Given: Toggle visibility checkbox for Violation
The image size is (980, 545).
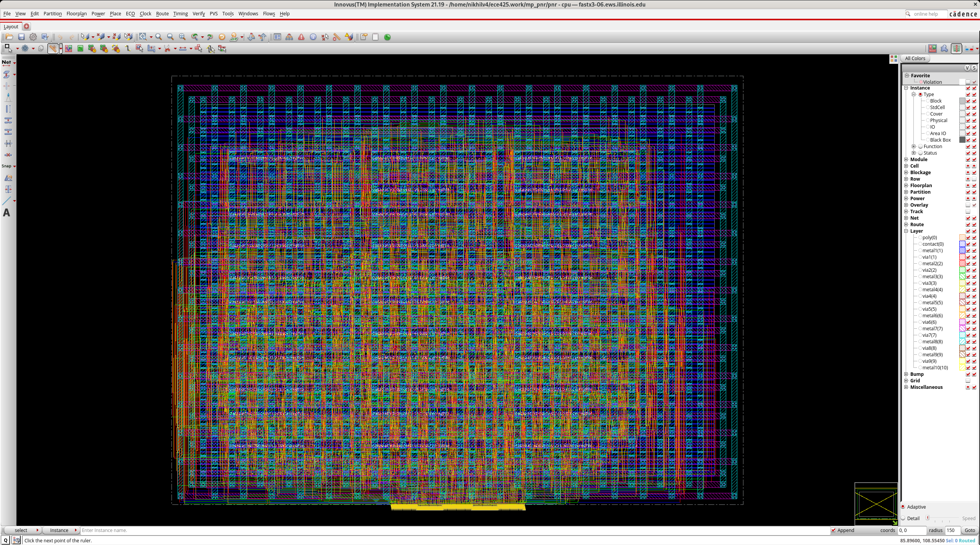Looking at the screenshot, I should click(x=968, y=82).
